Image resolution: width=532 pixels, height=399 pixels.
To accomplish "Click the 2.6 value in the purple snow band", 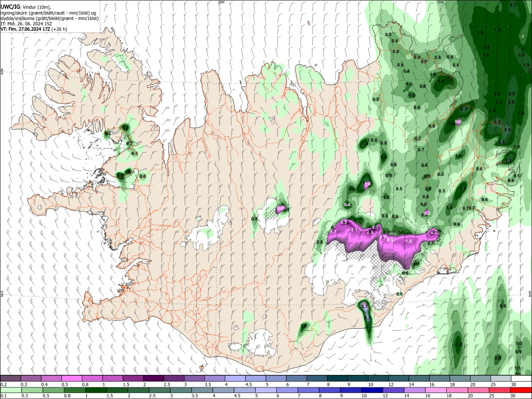I will [375, 227].
